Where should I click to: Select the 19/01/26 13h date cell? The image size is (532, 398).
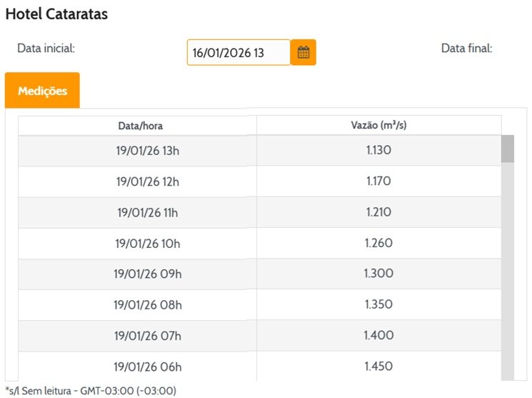(x=148, y=151)
